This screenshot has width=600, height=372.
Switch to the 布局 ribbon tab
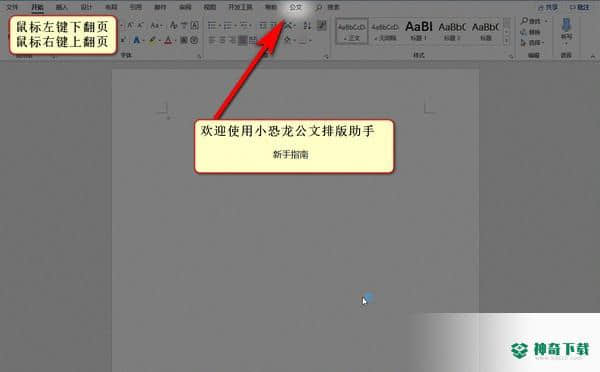(x=111, y=7)
